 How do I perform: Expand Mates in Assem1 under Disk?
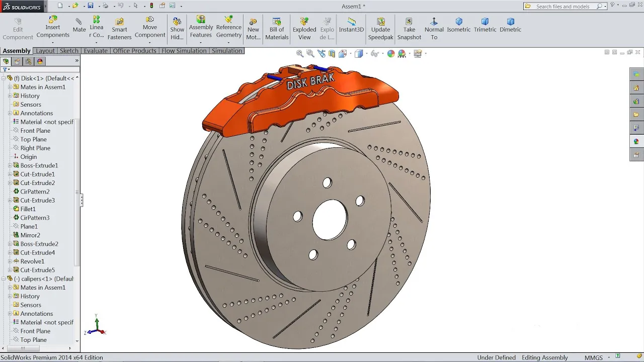point(10,87)
